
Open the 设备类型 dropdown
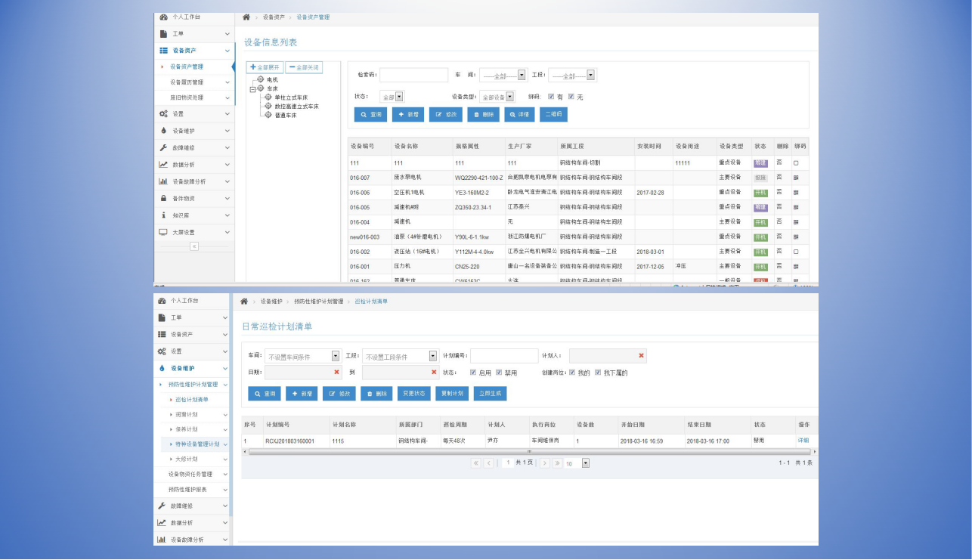(510, 97)
